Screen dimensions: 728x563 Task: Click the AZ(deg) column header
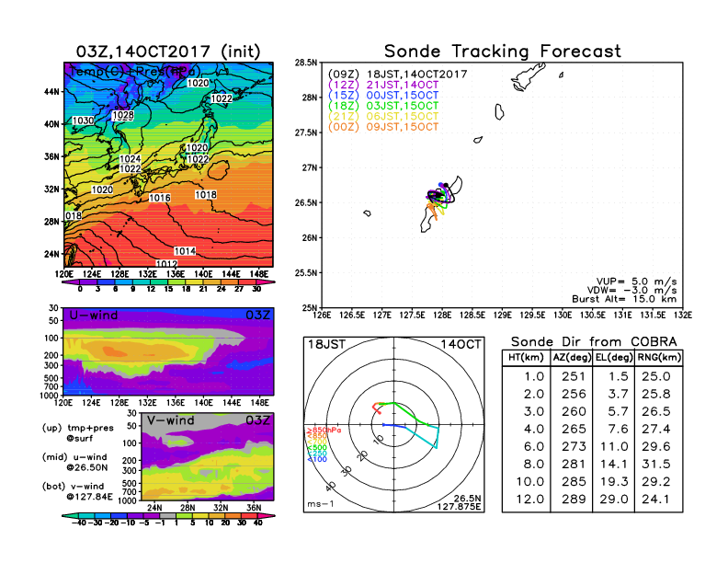coord(572,357)
